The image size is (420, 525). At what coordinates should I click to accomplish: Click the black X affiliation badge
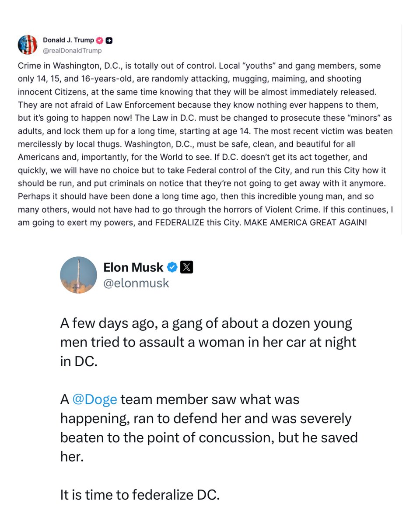(x=186, y=267)
